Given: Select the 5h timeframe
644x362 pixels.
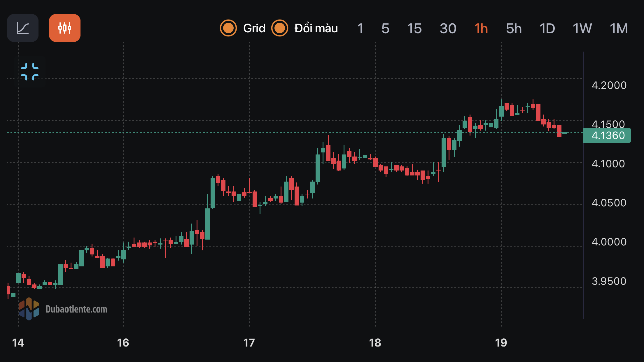Looking at the screenshot, I should [514, 29].
